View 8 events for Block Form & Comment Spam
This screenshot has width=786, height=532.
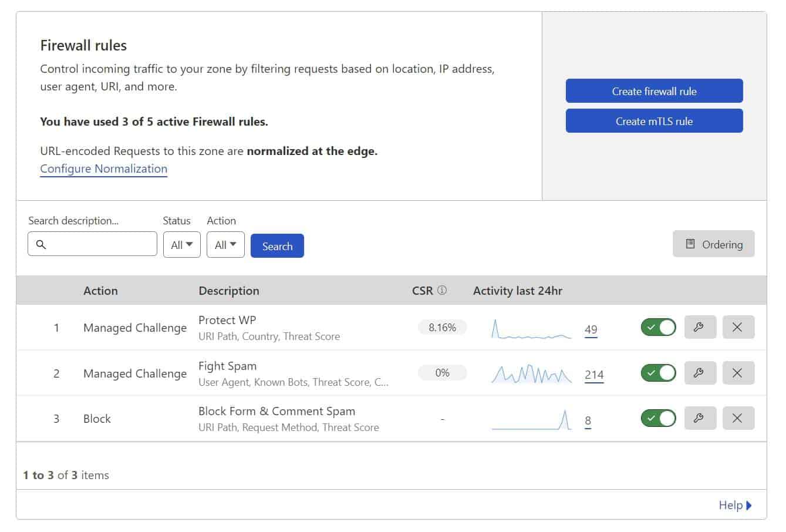588,421
